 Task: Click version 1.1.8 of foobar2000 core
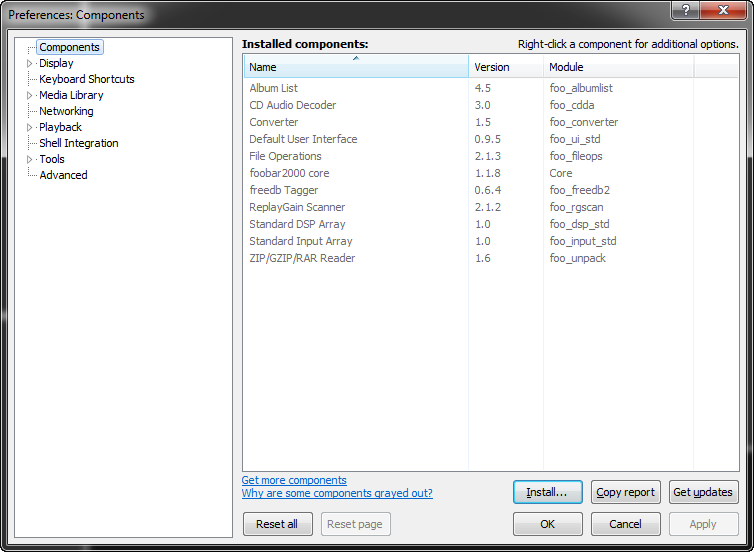[x=488, y=173]
